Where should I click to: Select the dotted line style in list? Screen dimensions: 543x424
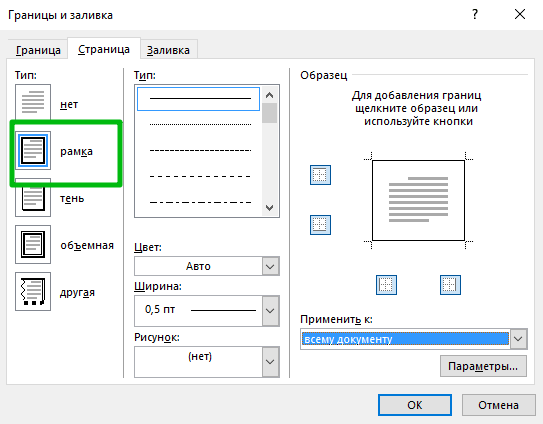pos(200,124)
